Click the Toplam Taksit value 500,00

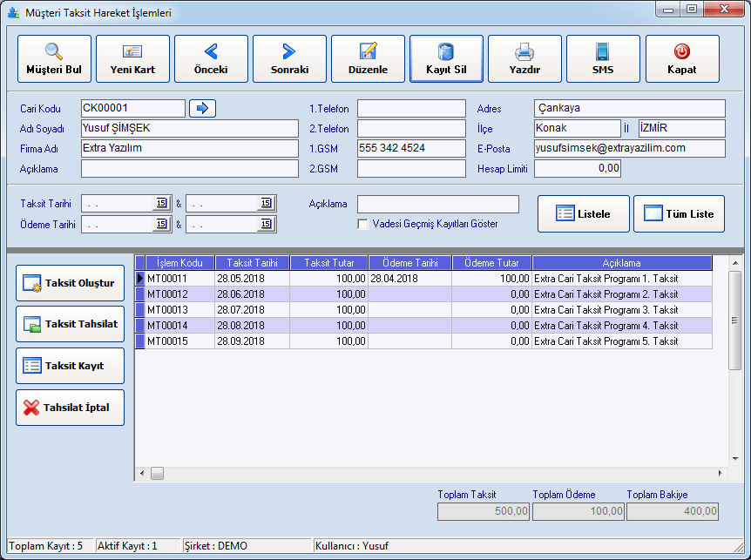pos(484,511)
